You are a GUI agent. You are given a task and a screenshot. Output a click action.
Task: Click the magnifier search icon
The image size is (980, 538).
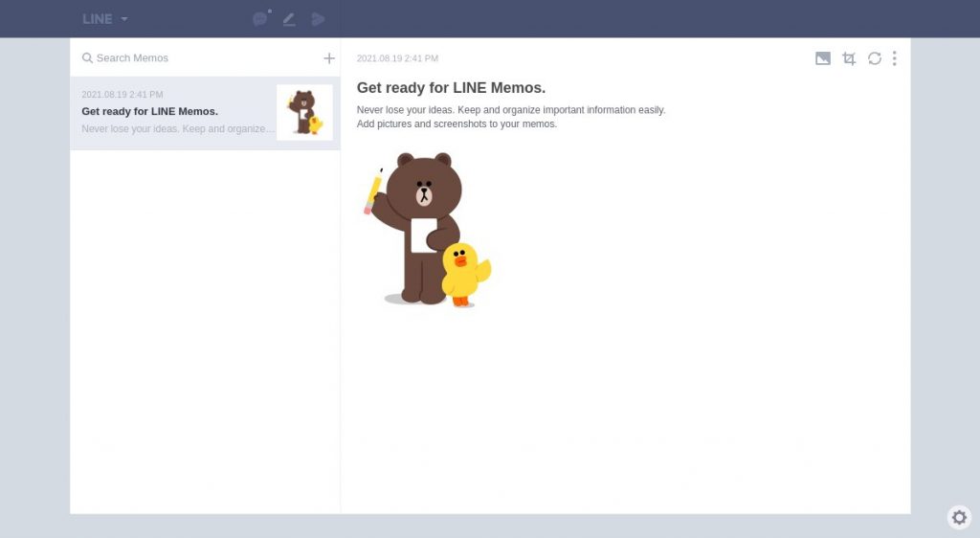point(87,58)
